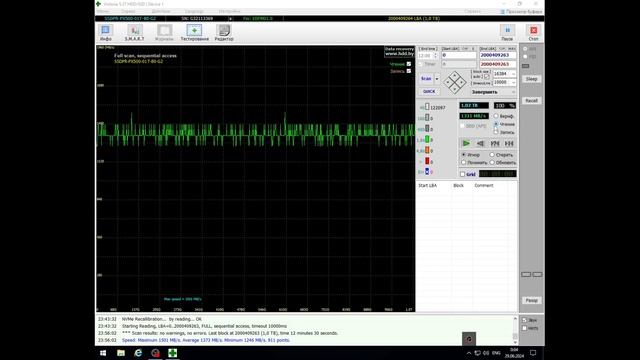Click the rewind scan arrow button

(x=480, y=143)
